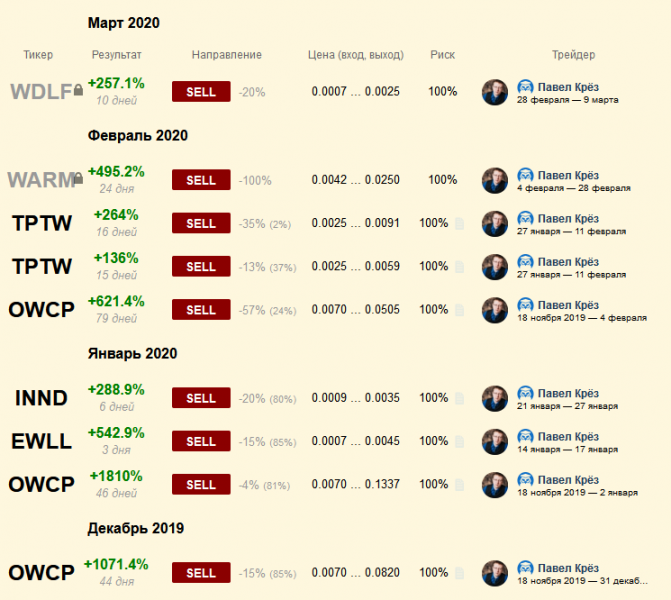The height and width of the screenshot is (600, 671).
Task: Click the blue trader badge in WARM row
Action: [525, 175]
